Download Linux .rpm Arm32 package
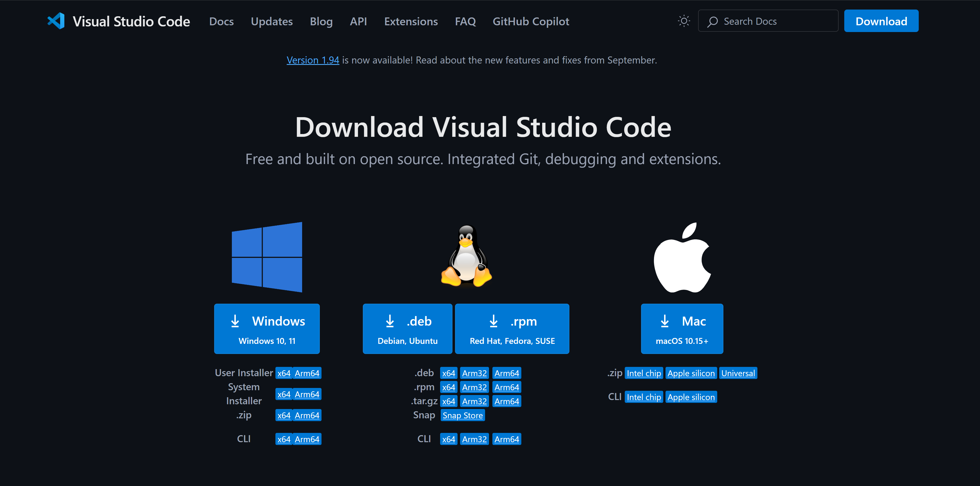Viewport: 980px width, 486px height. (474, 387)
